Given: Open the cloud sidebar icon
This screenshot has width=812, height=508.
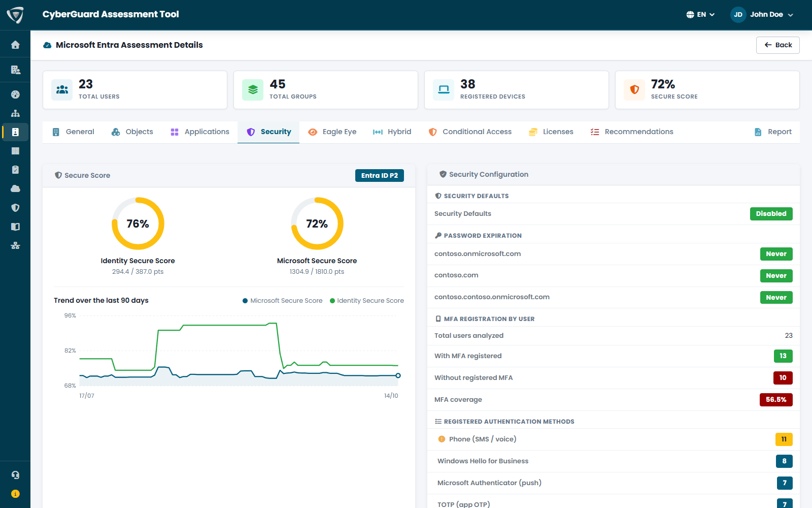Looking at the screenshot, I should (x=15, y=188).
